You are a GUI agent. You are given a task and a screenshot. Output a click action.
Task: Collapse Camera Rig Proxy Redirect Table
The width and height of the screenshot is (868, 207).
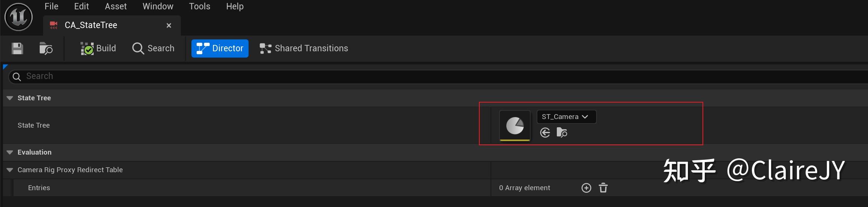coord(10,170)
